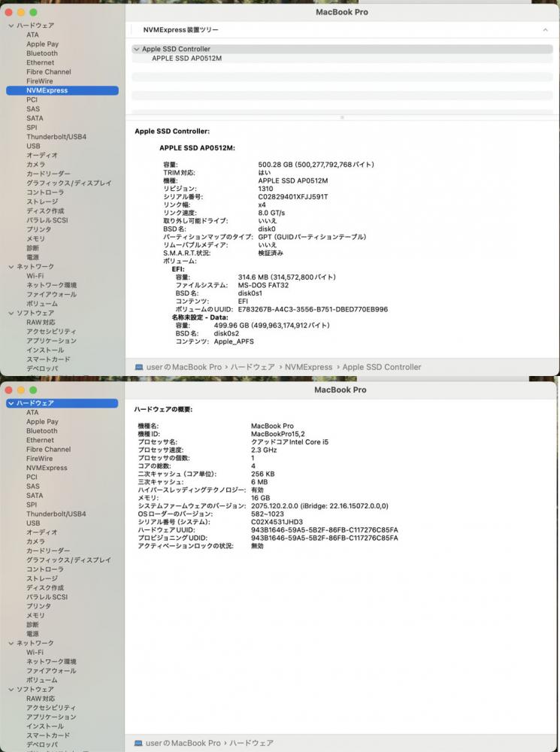
Task: Close the top MacBook Pro window
Action: pyautogui.click(x=8, y=12)
